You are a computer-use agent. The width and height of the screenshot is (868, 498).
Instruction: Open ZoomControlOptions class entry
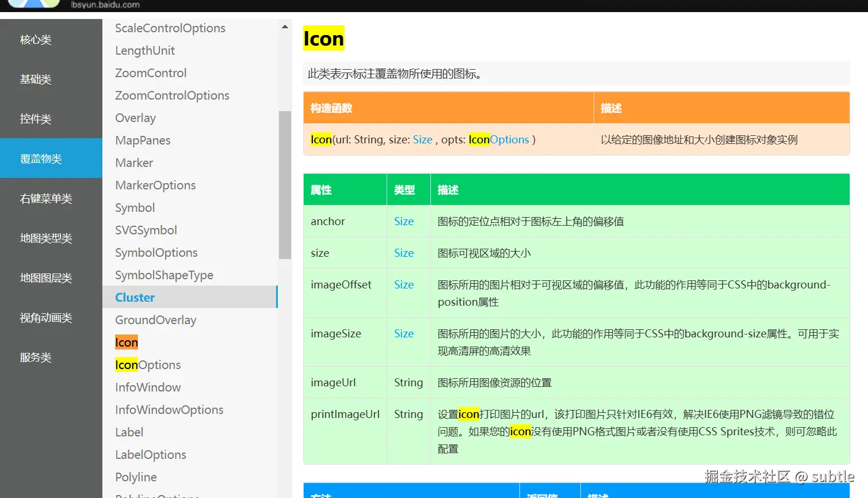(x=172, y=96)
